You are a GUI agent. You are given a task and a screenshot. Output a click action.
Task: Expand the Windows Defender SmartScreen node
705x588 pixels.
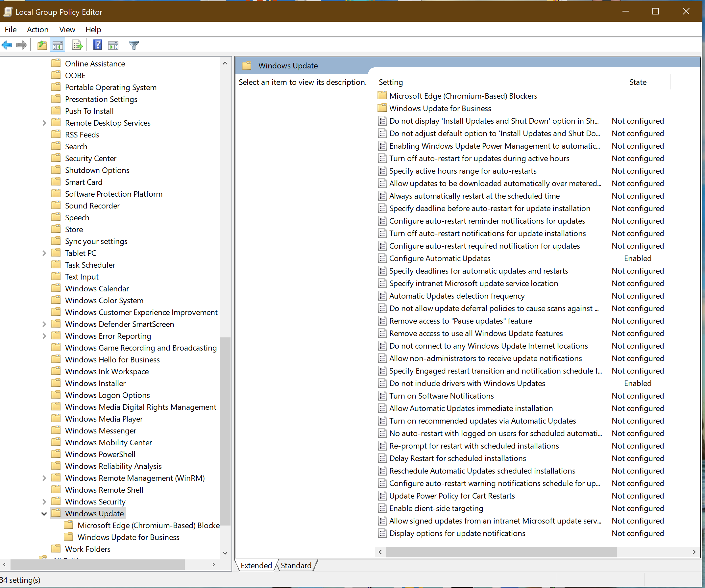44,324
